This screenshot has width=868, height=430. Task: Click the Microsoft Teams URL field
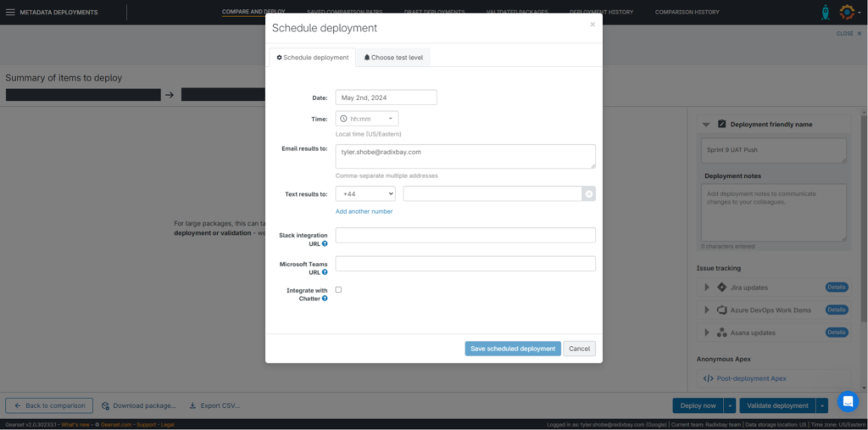click(465, 264)
